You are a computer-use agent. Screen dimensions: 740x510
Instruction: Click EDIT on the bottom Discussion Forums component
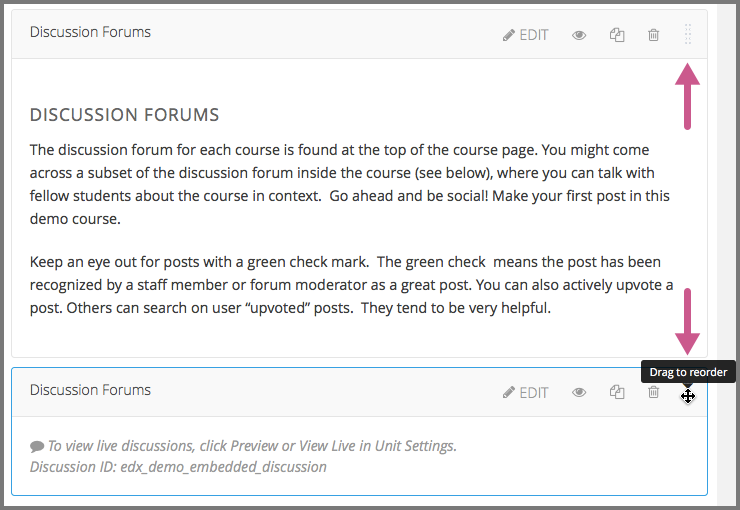tap(525, 393)
